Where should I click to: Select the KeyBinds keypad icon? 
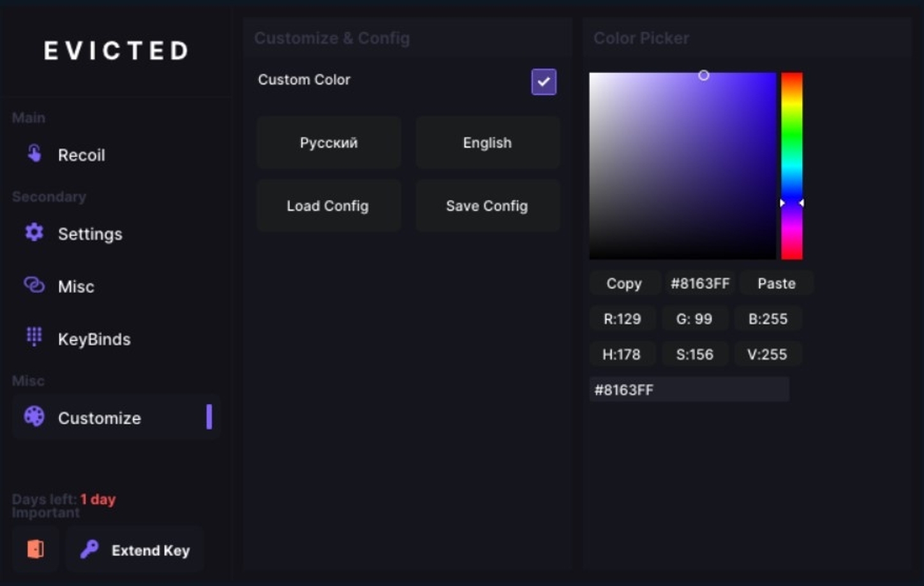[x=33, y=338]
